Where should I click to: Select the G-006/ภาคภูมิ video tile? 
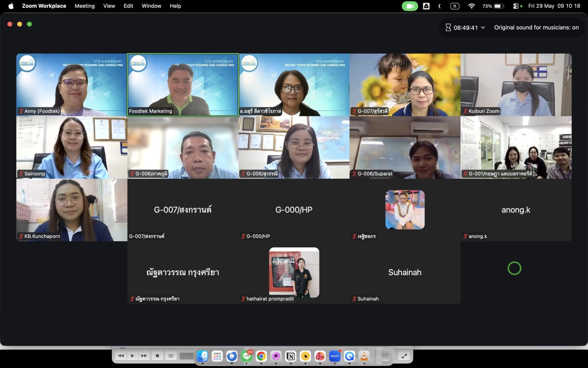click(183, 148)
